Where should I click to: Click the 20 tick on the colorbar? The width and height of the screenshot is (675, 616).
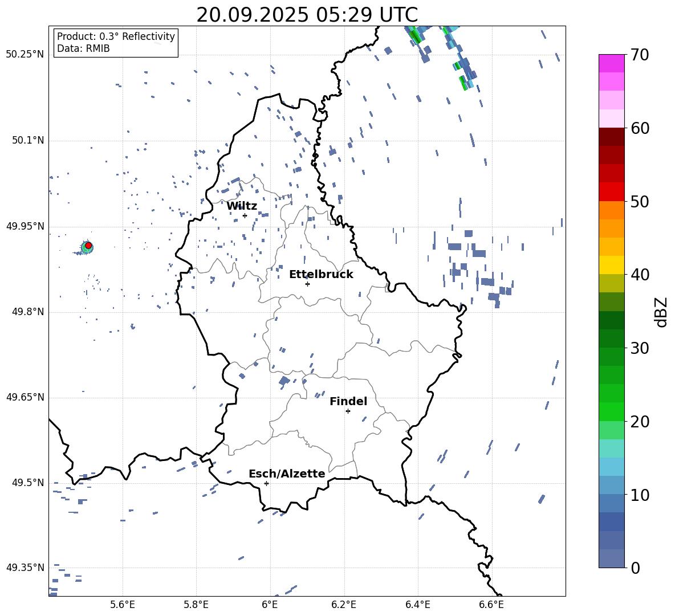pyautogui.click(x=640, y=421)
